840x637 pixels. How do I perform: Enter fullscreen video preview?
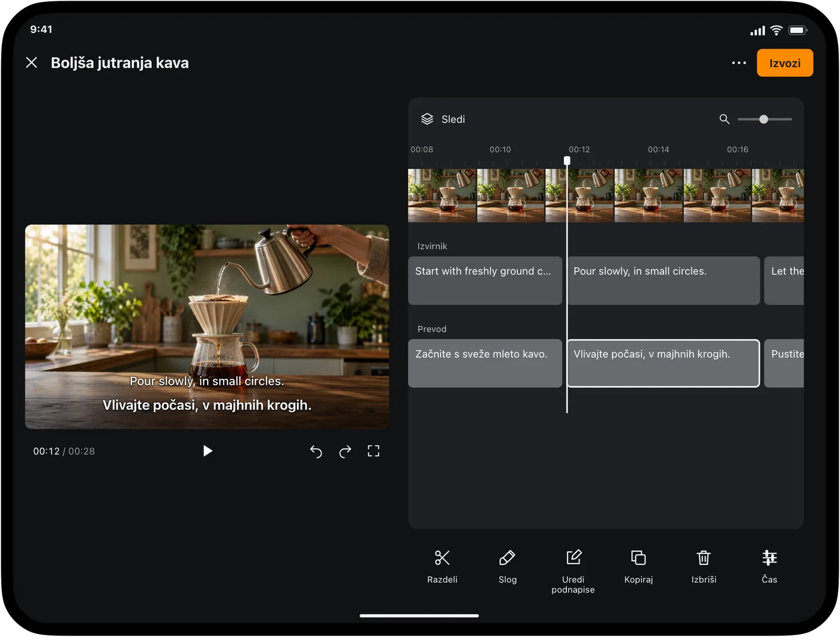point(373,451)
